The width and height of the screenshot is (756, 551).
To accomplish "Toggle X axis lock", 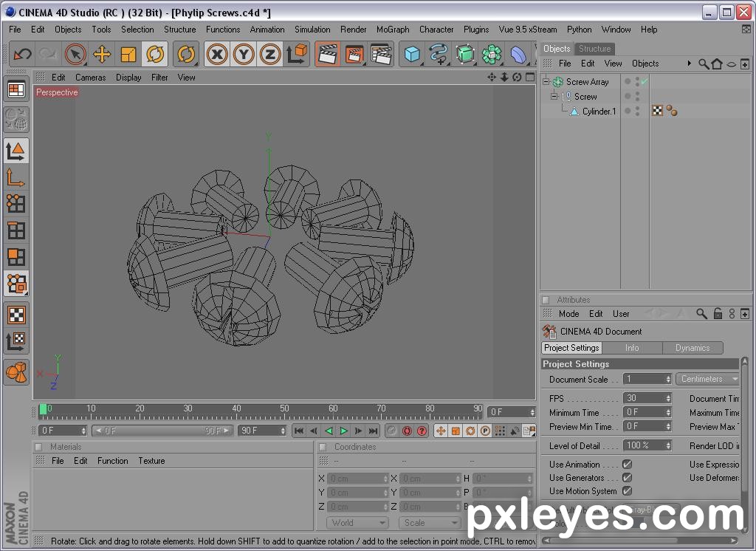I will click(x=218, y=54).
